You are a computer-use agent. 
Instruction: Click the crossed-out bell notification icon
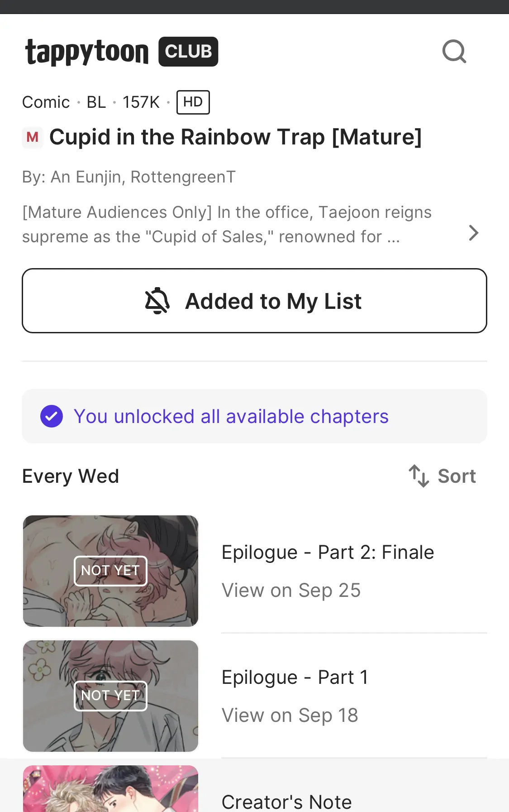pyautogui.click(x=157, y=301)
